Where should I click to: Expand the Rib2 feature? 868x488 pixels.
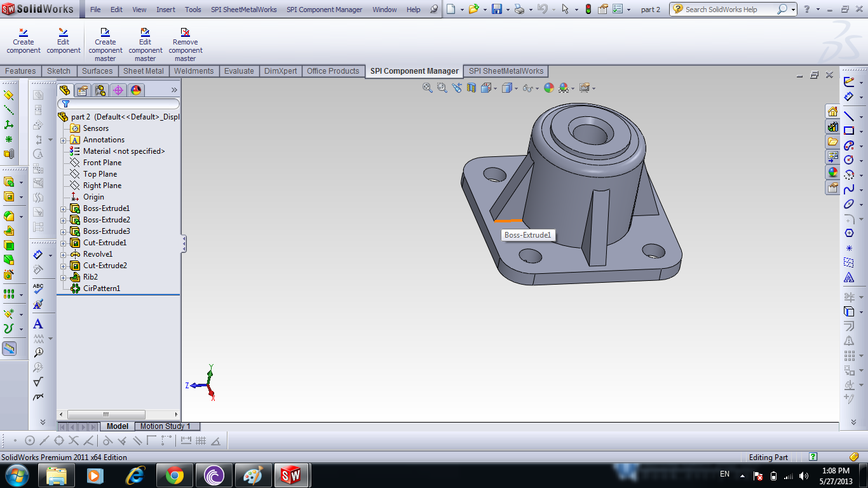click(64, 277)
